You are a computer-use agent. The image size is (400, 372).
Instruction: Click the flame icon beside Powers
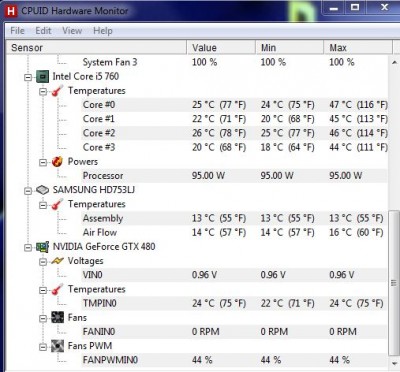pos(57,162)
